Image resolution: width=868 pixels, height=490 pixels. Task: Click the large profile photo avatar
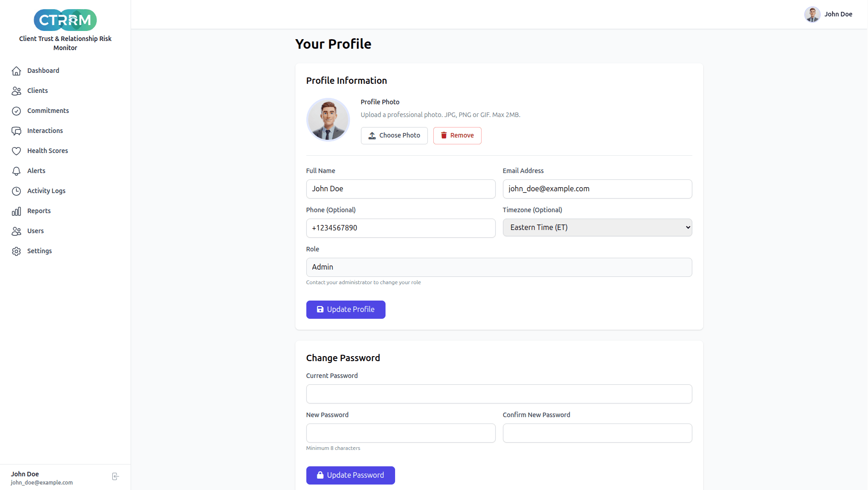coord(328,120)
